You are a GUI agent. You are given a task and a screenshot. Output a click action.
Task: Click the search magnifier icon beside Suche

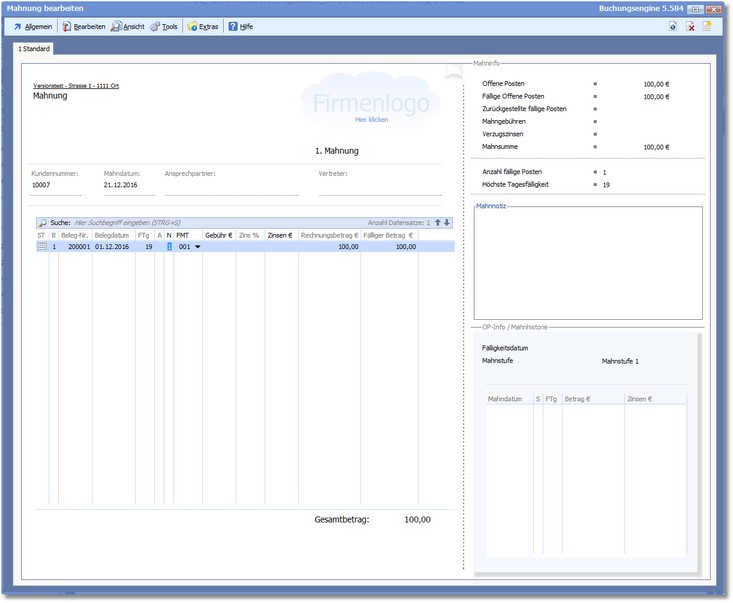click(42, 222)
